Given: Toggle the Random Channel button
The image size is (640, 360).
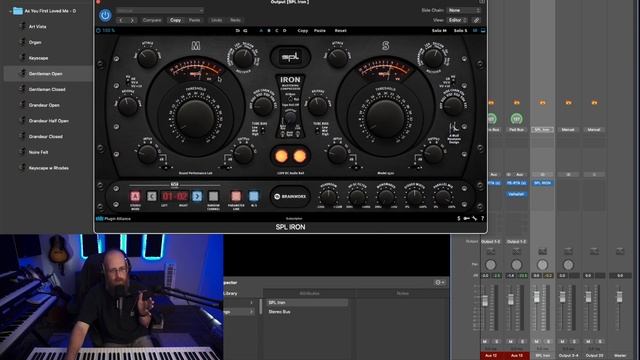Looking at the screenshot, I should tap(213, 196).
